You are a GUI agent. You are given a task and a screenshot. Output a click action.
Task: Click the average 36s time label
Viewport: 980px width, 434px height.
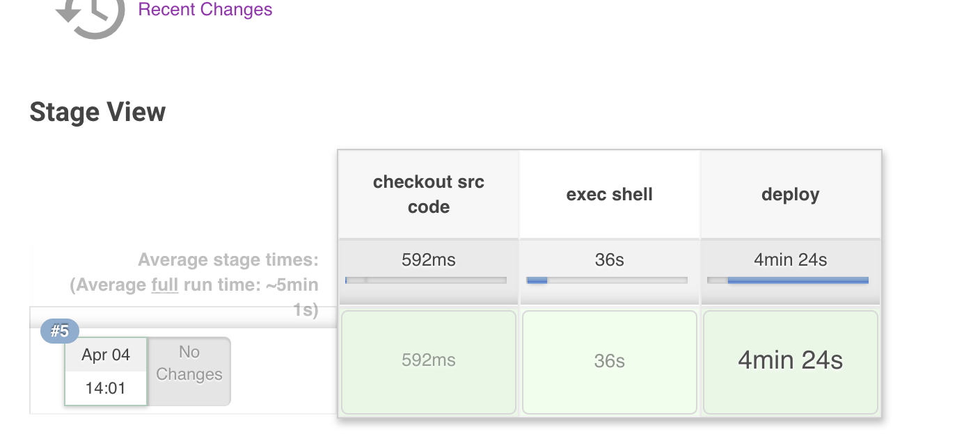click(610, 260)
